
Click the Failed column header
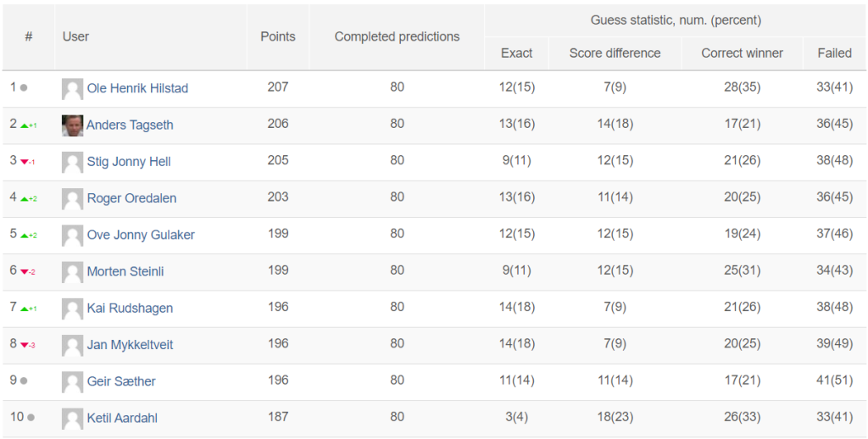click(x=835, y=53)
